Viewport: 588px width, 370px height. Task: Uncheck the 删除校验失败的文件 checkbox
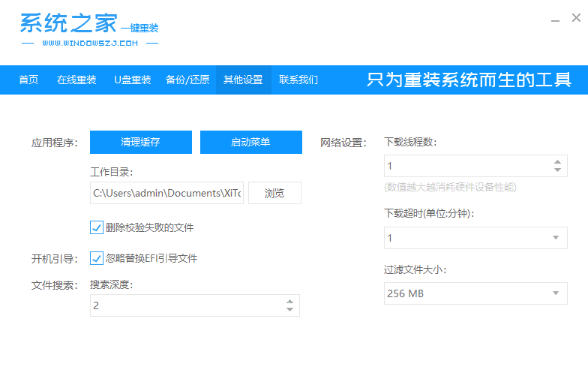pyautogui.click(x=96, y=227)
